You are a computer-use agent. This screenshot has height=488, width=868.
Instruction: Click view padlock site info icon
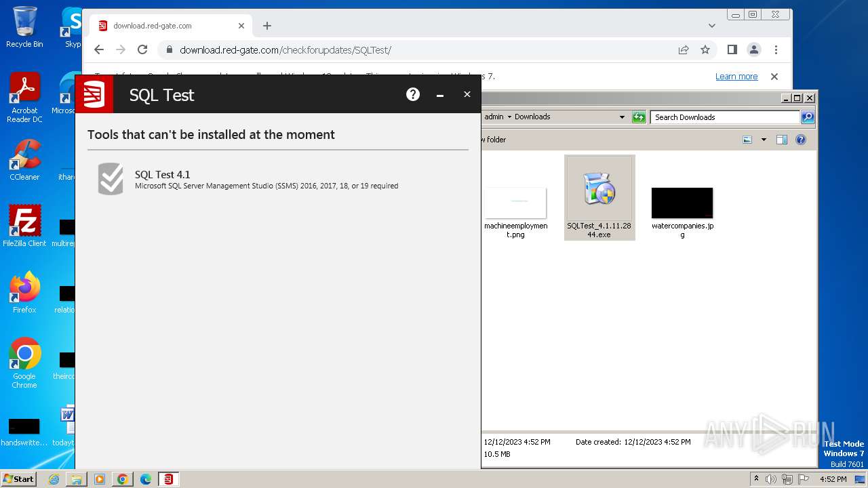(x=169, y=49)
